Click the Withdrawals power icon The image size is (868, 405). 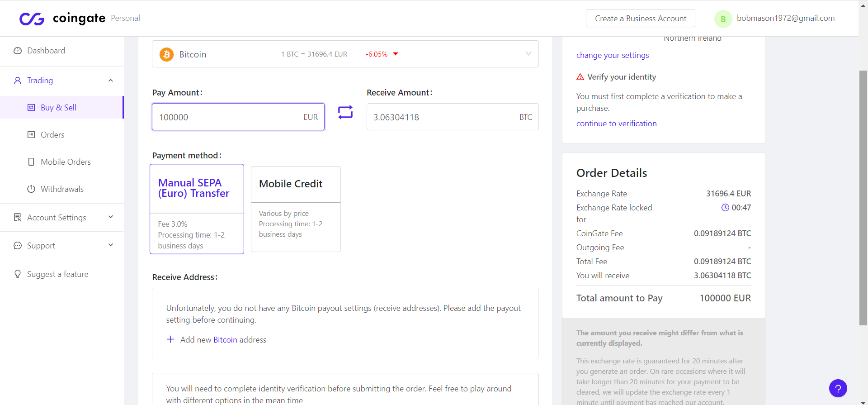31,189
